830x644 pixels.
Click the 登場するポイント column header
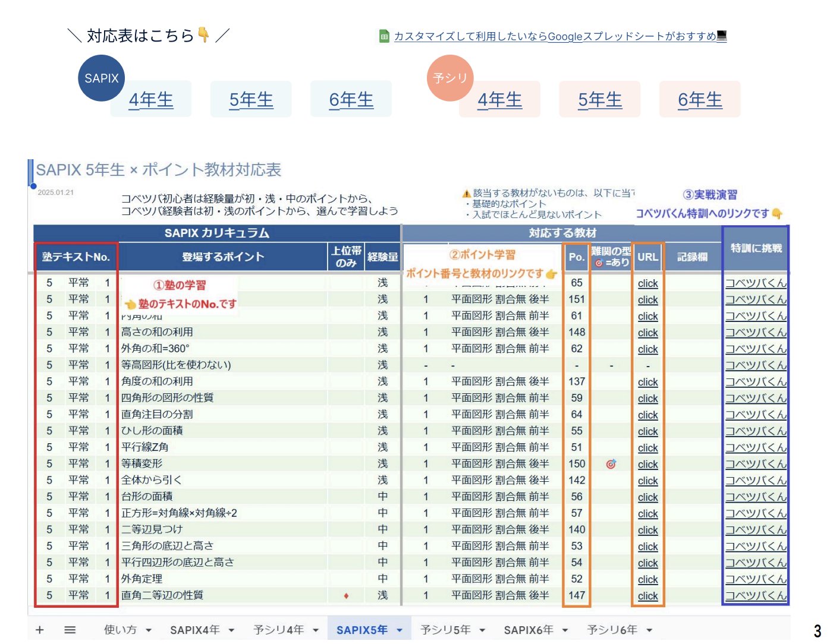point(223,257)
